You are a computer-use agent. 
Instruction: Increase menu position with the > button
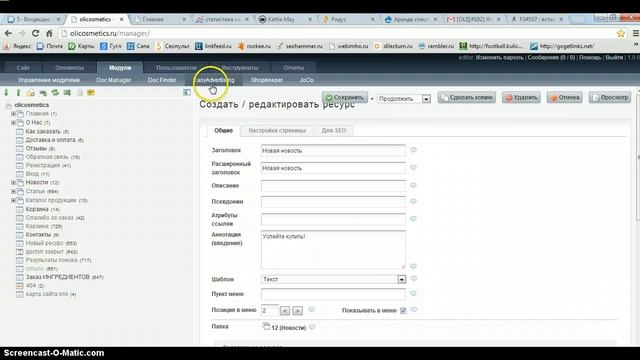click(x=298, y=311)
